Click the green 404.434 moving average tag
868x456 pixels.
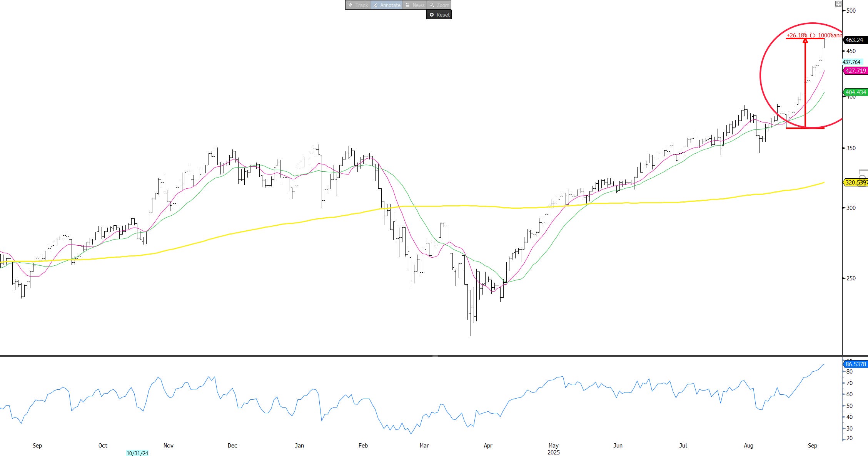855,92
